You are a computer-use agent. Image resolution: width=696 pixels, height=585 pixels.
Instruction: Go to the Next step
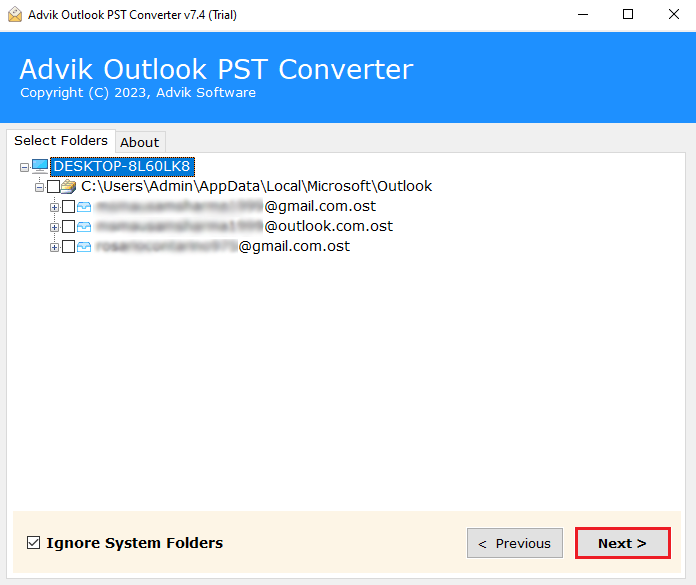[622, 543]
